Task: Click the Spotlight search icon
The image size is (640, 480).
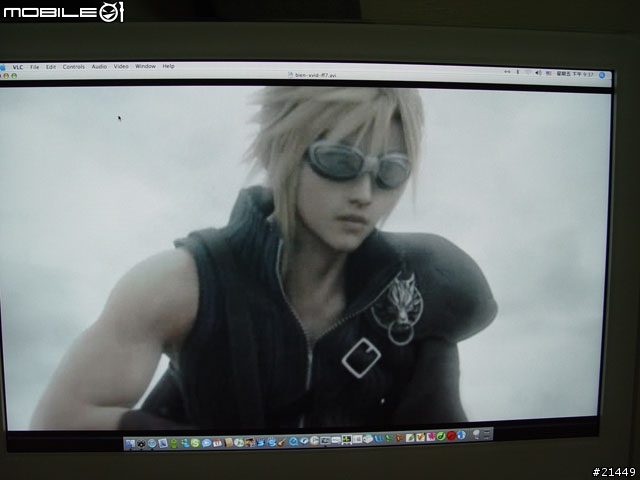Action: coord(602,75)
